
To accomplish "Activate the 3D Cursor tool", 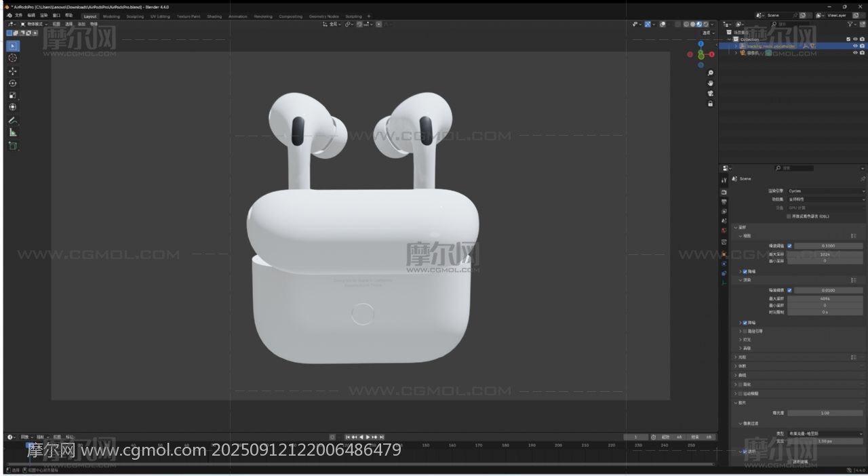I will [13, 58].
